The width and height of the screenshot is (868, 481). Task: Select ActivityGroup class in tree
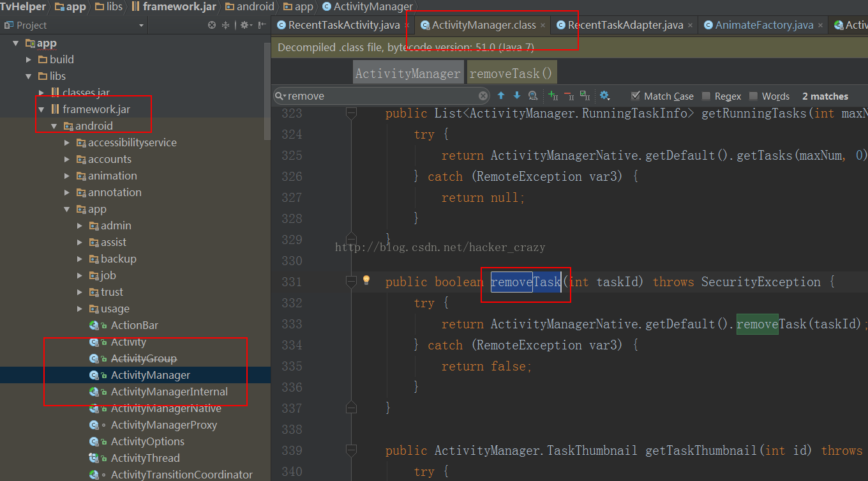tap(144, 358)
